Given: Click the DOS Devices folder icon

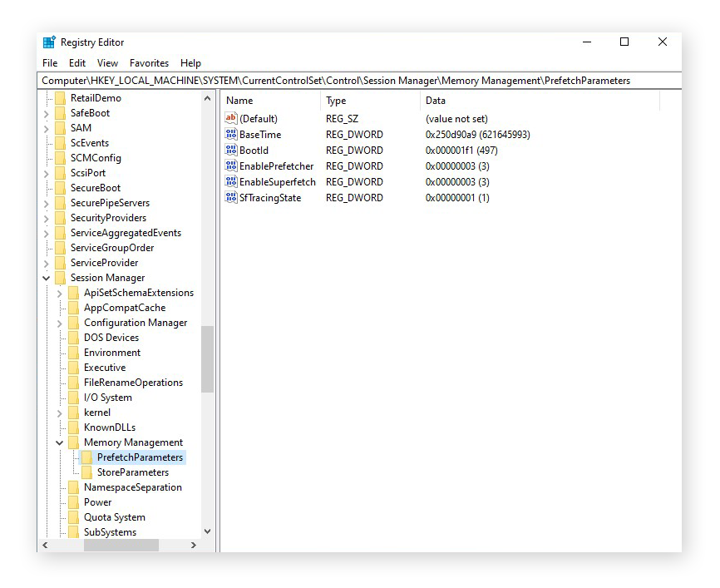Looking at the screenshot, I should tap(73, 338).
